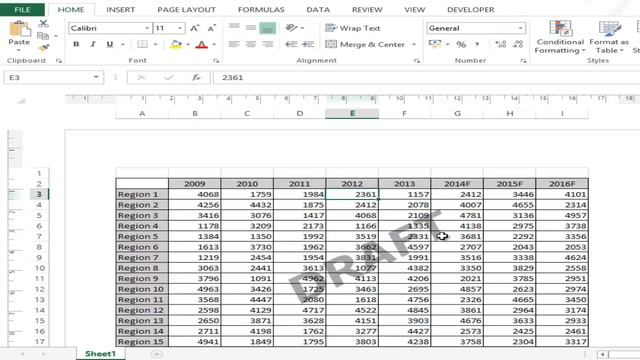This screenshot has width=640, height=360.
Task: Expand the Merge & Center arrow
Action: point(414,44)
